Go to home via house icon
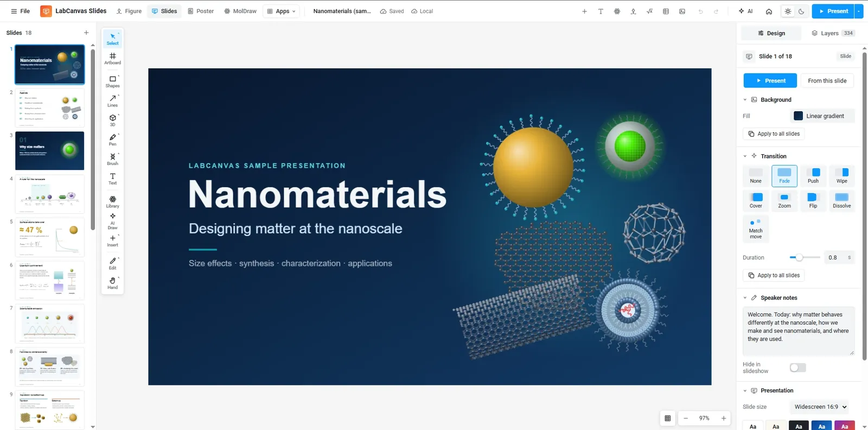 (x=769, y=11)
